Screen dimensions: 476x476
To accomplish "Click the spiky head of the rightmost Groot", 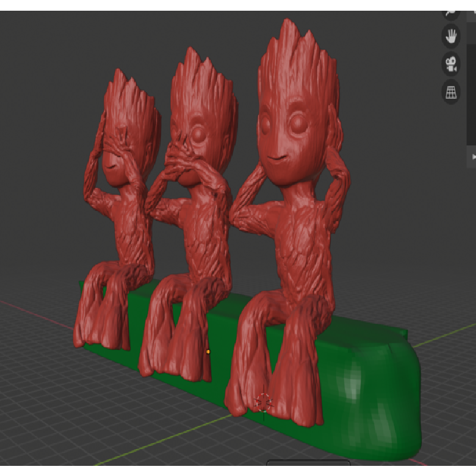I will (x=295, y=65).
